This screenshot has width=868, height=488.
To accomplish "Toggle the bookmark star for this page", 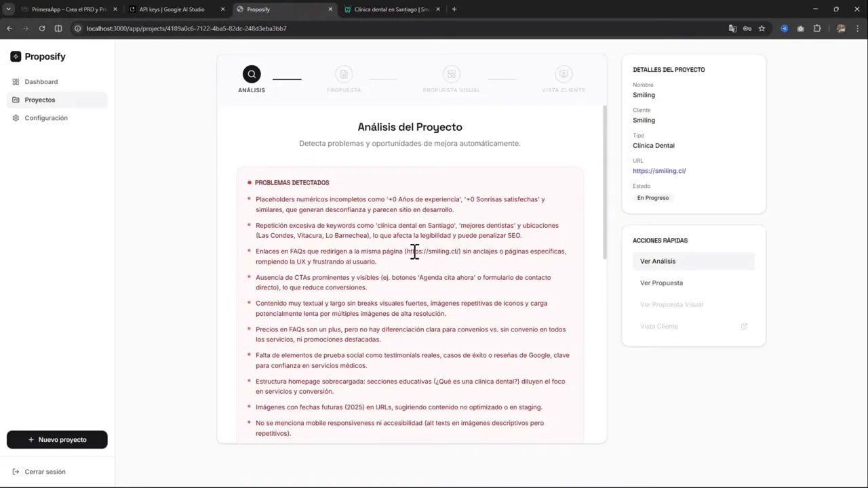I will [762, 28].
